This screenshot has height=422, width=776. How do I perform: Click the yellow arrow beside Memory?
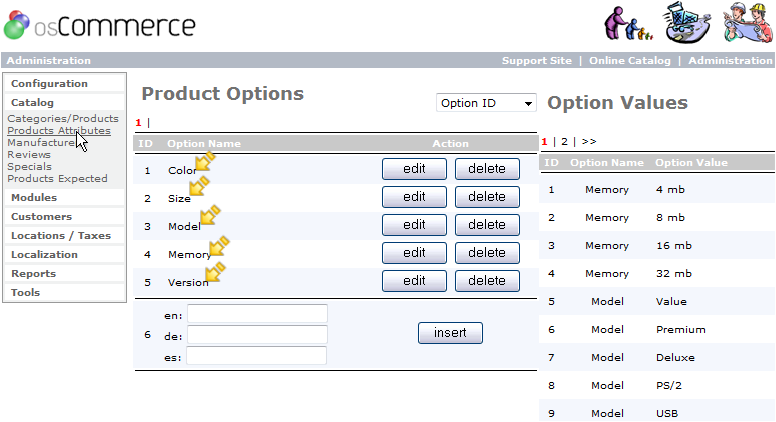point(218,246)
